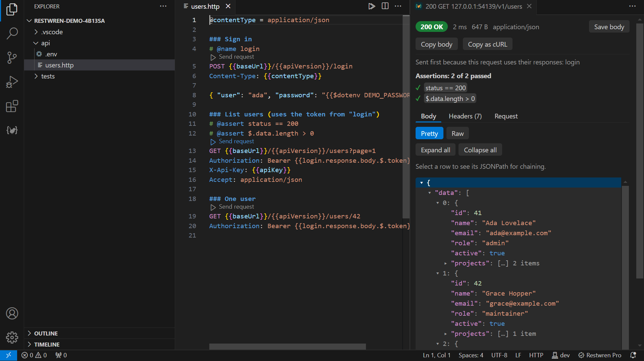The image size is (644, 361).
Task: Expand "projects" with 2 items
Action: point(446,263)
